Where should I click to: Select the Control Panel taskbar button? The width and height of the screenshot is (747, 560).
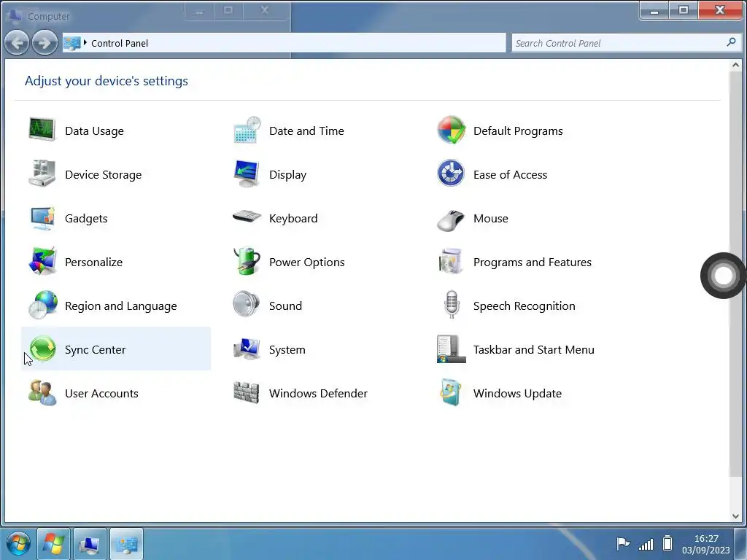[126, 543]
